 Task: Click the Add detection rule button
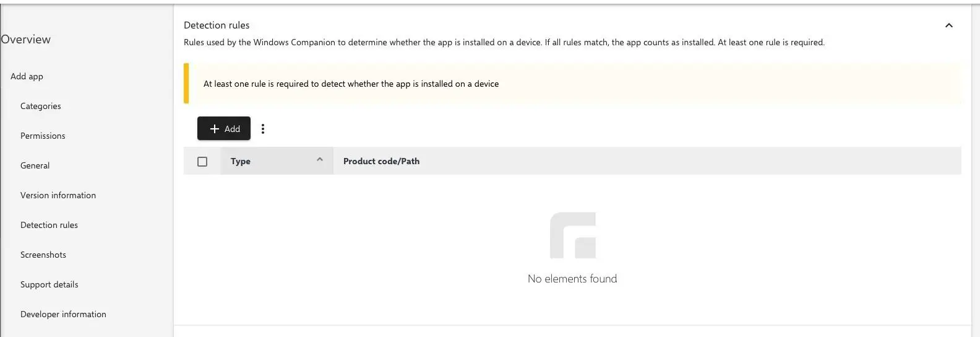(x=224, y=129)
